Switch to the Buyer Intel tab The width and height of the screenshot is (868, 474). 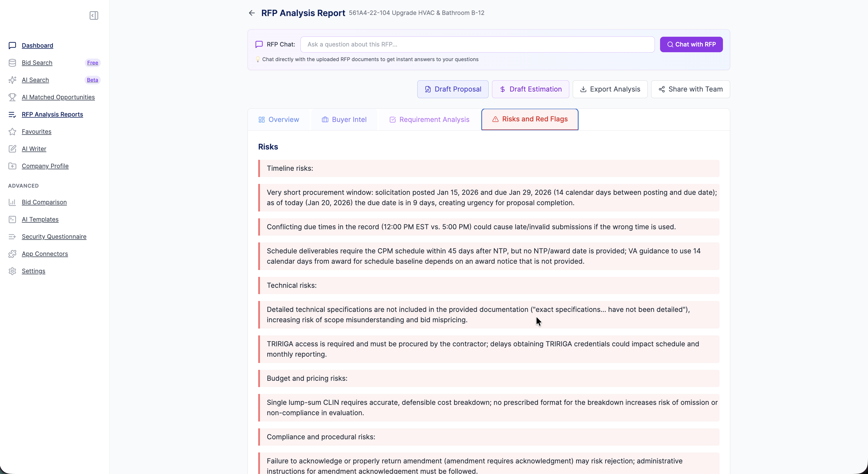344,120
